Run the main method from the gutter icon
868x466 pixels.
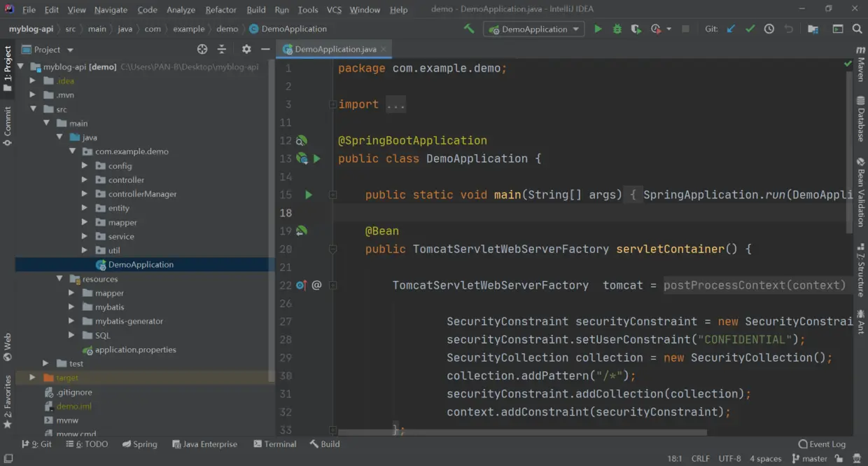coord(309,195)
